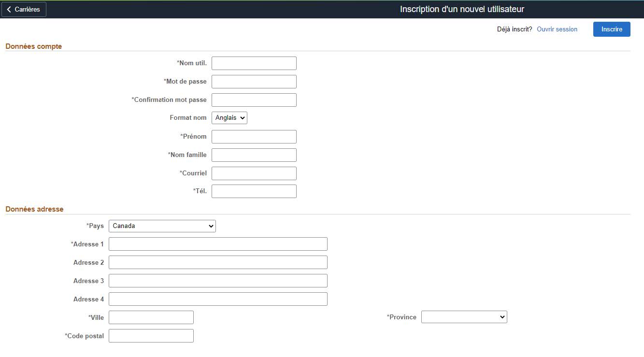The height and width of the screenshot is (357, 644).
Task: Click the Données adresse section heading
Action: click(34, 209)
